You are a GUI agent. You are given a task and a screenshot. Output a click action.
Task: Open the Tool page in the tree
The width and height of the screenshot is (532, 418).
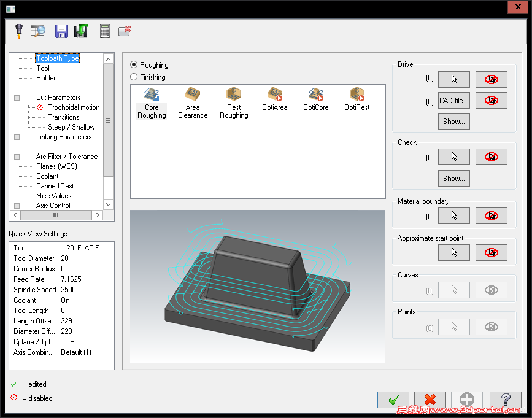[43, 68]
